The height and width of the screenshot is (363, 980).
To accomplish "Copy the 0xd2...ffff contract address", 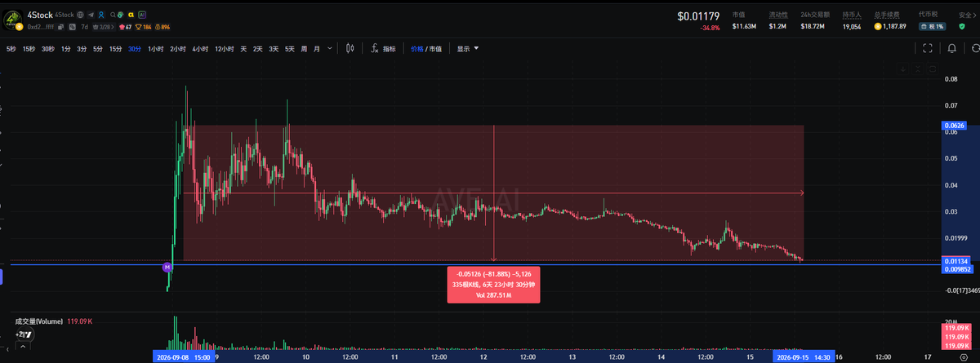I will (x=60, y=27).
